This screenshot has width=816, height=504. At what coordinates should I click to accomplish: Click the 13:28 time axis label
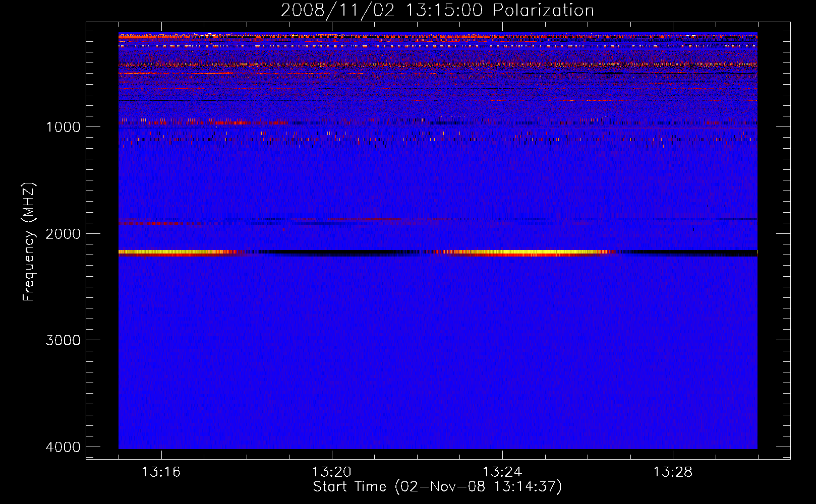click(x=673, y=472)
